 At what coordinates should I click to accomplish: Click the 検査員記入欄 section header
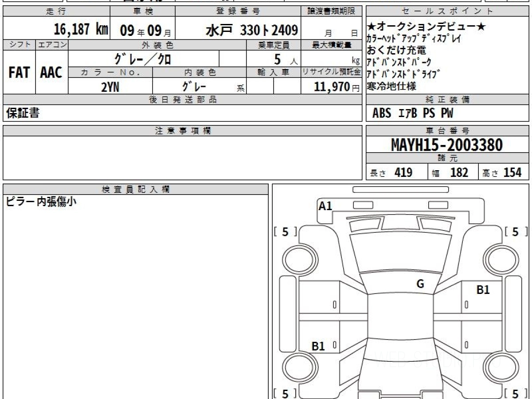pos(136,189)
